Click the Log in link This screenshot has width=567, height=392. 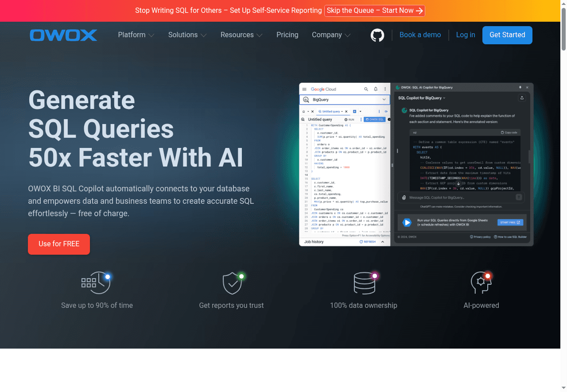[466, 35]
